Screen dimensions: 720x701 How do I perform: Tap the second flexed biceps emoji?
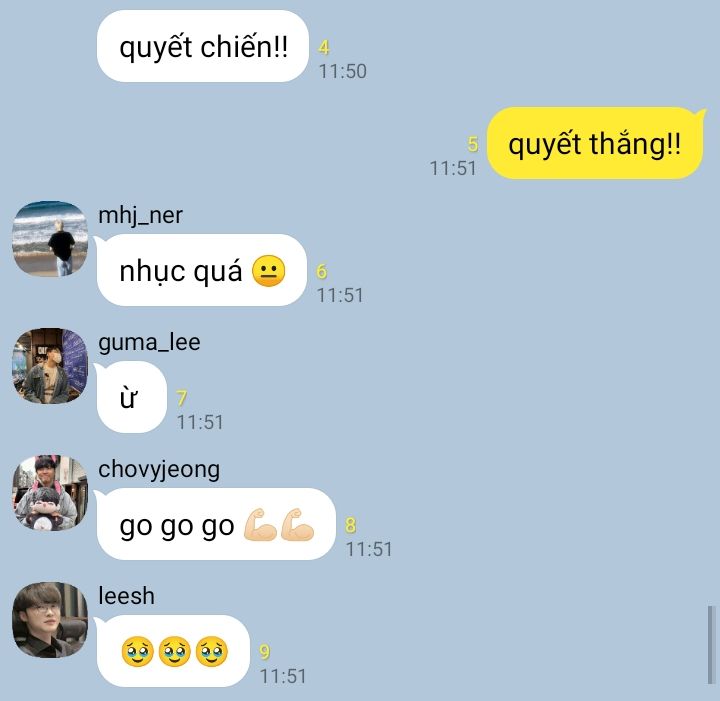pos(297,525)
